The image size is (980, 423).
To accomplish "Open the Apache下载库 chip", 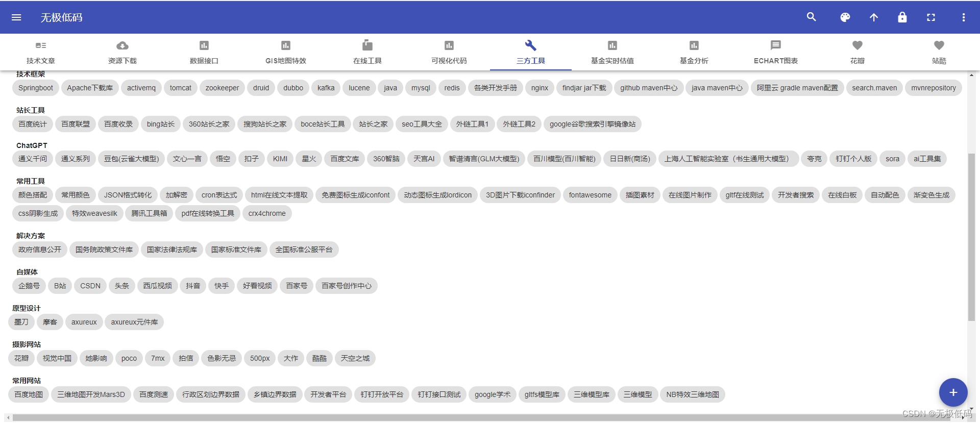I will click(90, 88).
